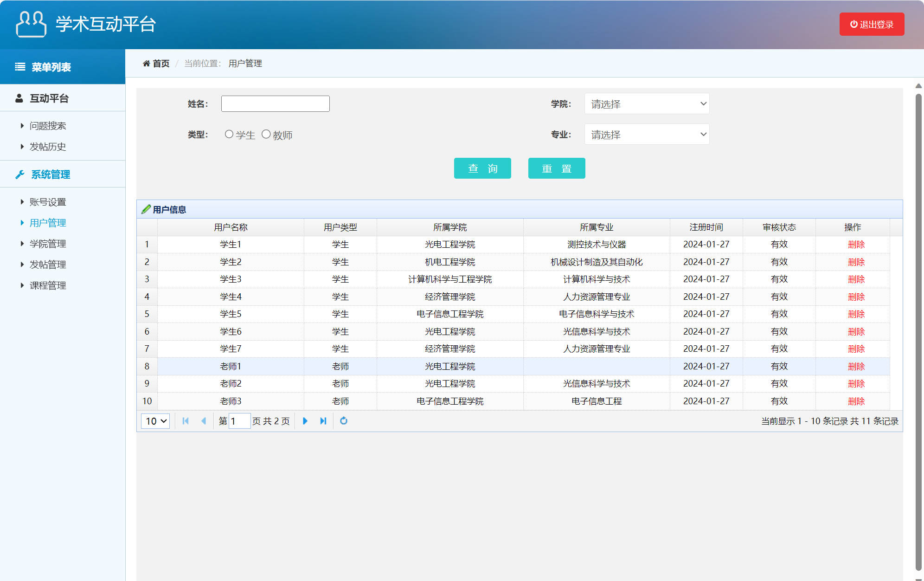The height and width of the screenshot is (581, 924).
Task: Select the 教师 radio button
Action: [x=266, y=134]
